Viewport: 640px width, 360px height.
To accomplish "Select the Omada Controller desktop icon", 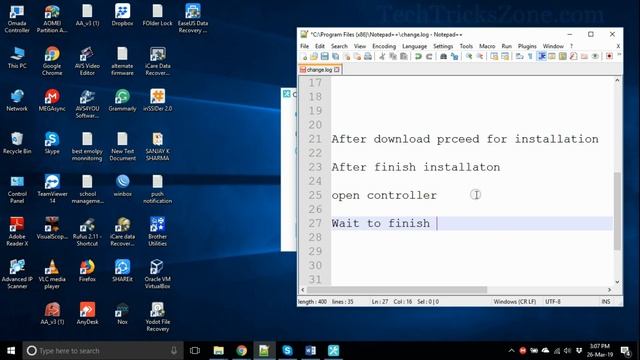I will click(17, 19).
